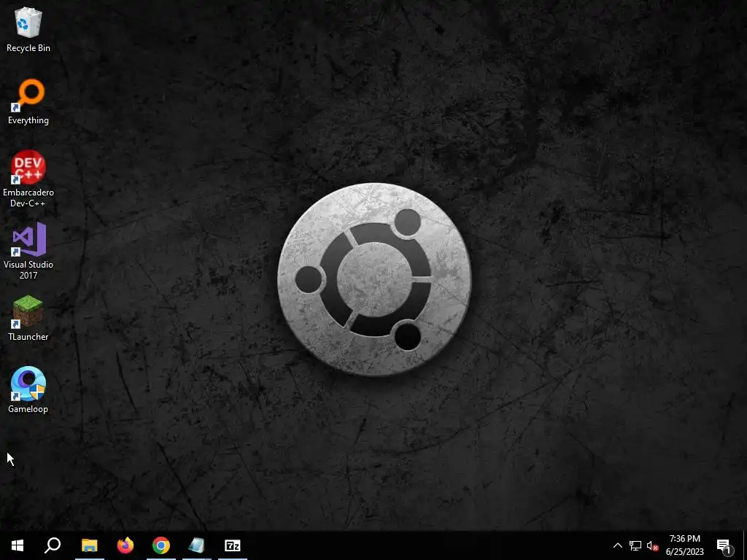Screen dimensions: 747x560
Task: Click the Show desktop strip at the taskbar end
Action: pos(744,545)
